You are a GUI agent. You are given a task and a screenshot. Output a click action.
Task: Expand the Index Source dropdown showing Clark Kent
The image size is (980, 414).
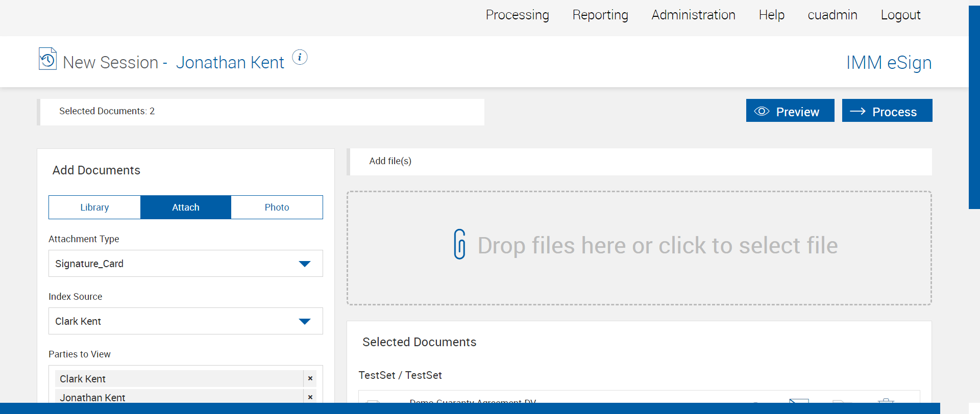(x=186, y=321)
